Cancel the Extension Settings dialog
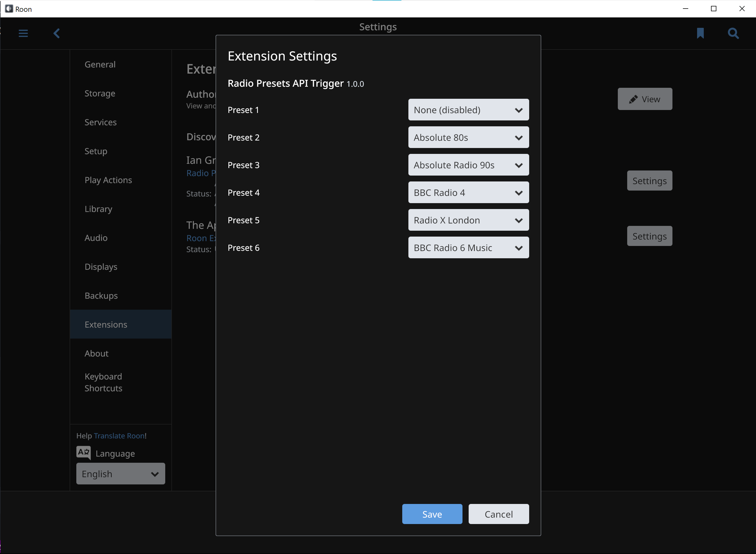Viewport: 756px width, 554px height. [498, 514]
